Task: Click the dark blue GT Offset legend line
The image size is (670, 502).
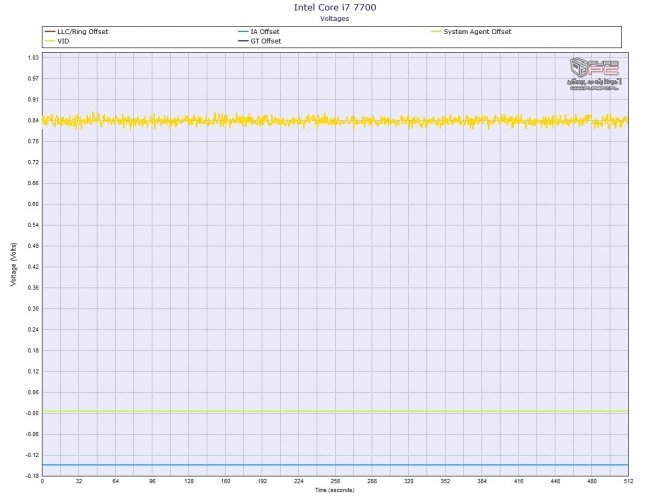Action: click(x=244, y=41)
